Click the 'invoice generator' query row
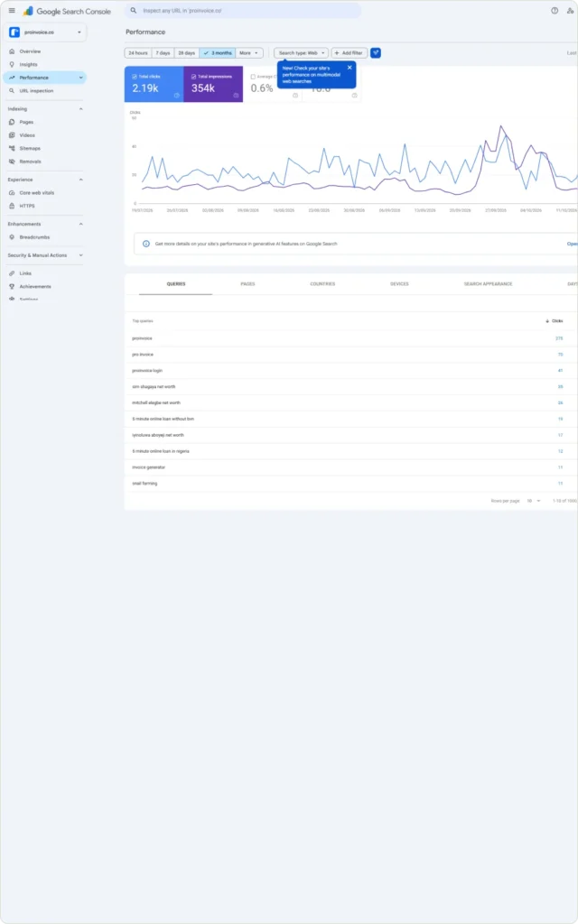The image size is (578, 924). tap(351, 467)
